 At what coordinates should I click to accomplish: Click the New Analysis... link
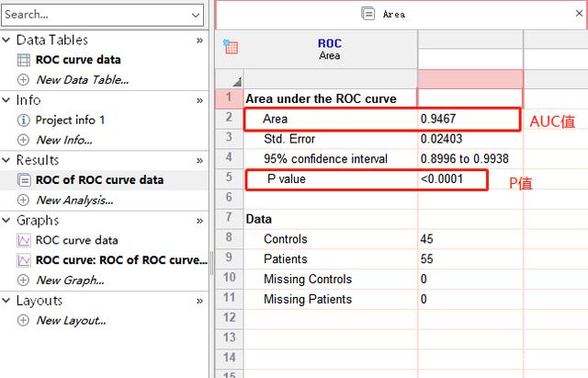point(75,200)
